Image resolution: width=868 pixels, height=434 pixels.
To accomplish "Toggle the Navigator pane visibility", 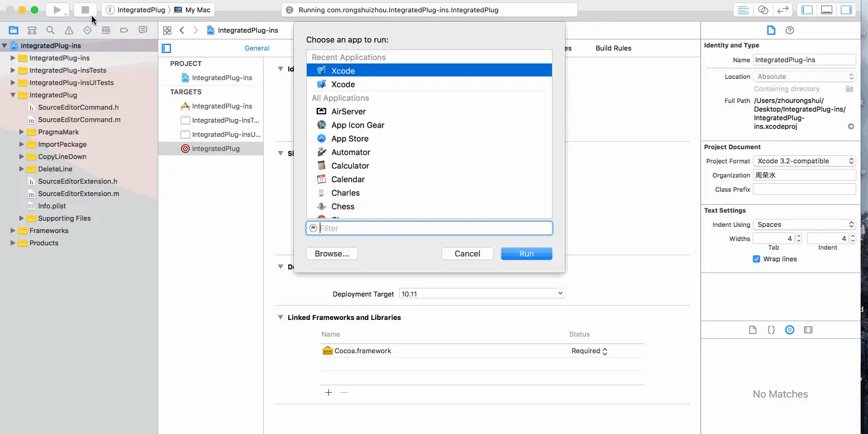I will coord(807,10).
